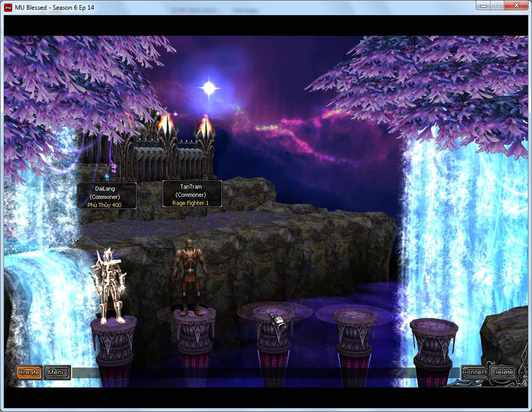Close the MU Blessed window
Viewport: 532px width, 412px height.
(516, 6)
